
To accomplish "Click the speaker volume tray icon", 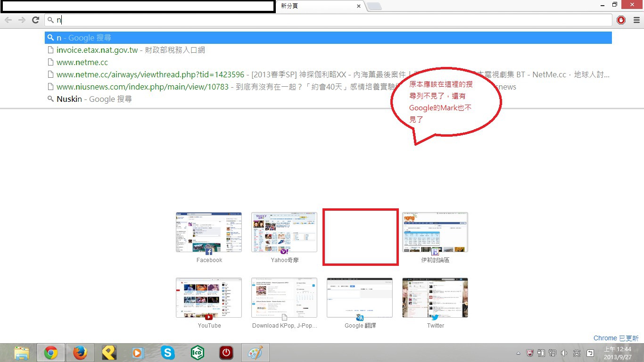I will [564, 353].
